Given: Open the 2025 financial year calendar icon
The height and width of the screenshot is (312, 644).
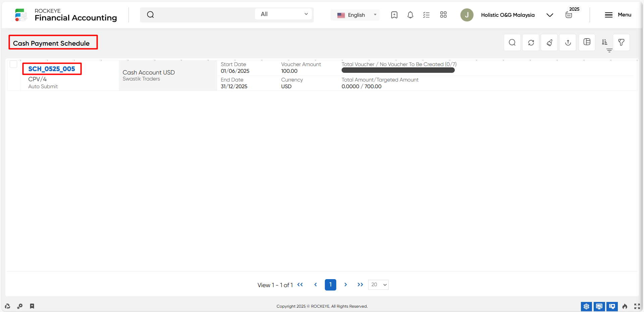Looking at the screenshot, I should pos(569,15).
